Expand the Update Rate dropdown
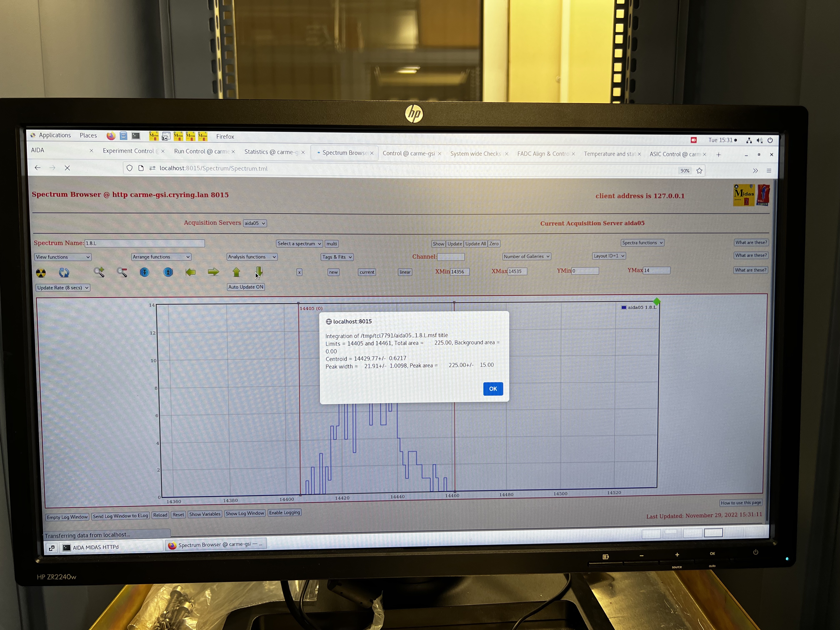 tap(63, 288)
